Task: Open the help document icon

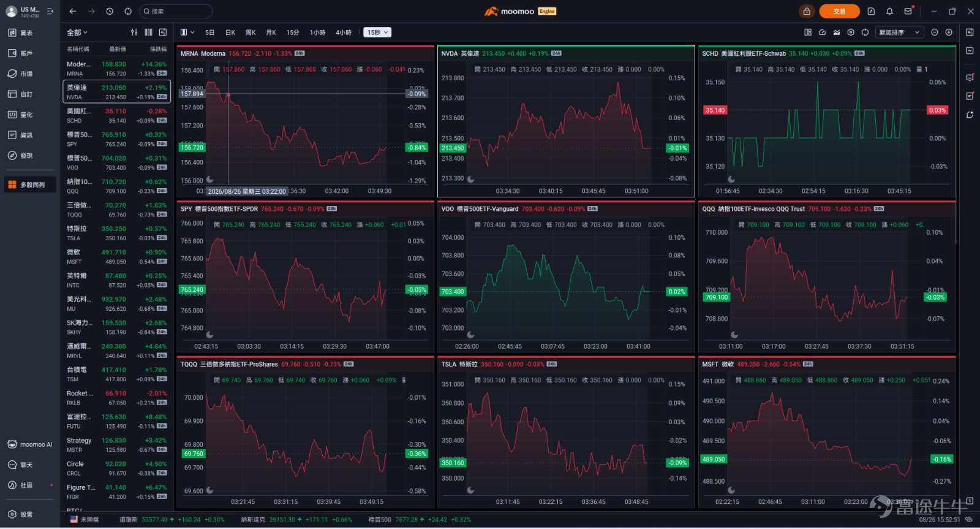Action: (871, 11)
